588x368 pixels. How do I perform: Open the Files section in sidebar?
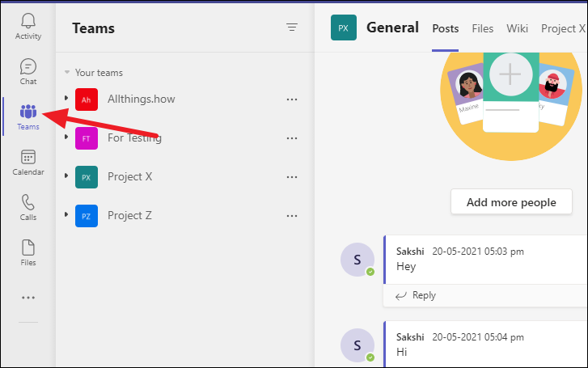pos(28,253)
